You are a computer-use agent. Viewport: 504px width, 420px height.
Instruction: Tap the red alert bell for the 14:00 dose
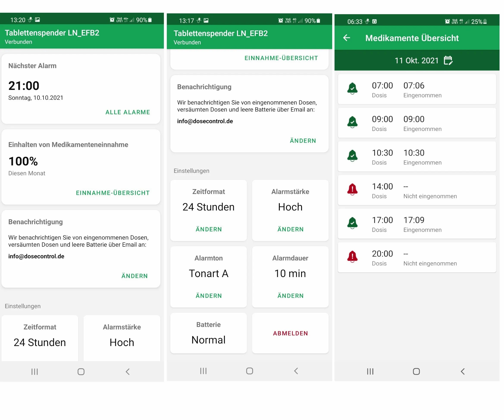click(x=352, y=189)
